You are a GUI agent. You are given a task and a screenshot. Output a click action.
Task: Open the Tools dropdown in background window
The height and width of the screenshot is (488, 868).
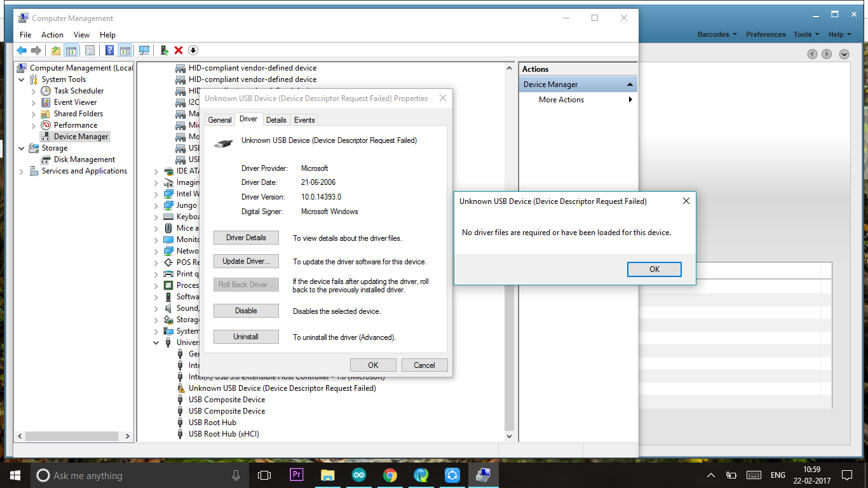tap(806, 34)
